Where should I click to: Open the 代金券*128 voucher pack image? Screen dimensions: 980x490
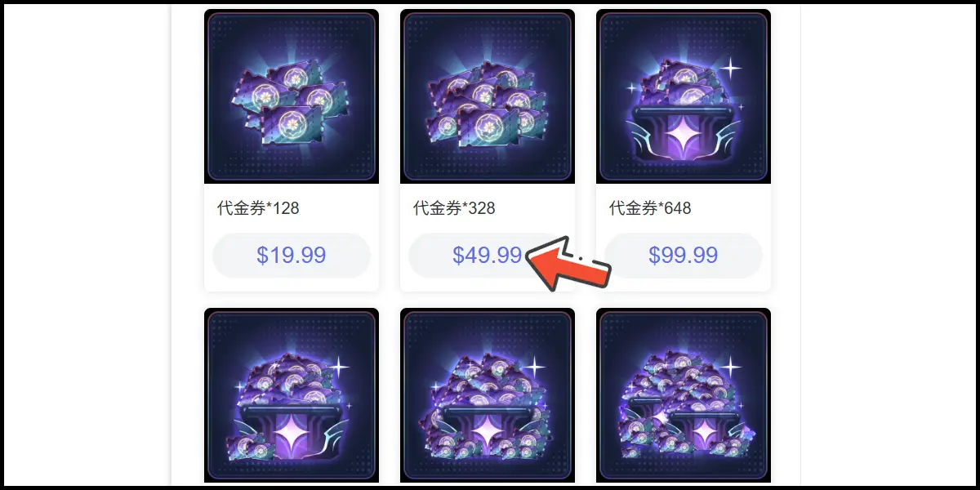tap(292, 96)
